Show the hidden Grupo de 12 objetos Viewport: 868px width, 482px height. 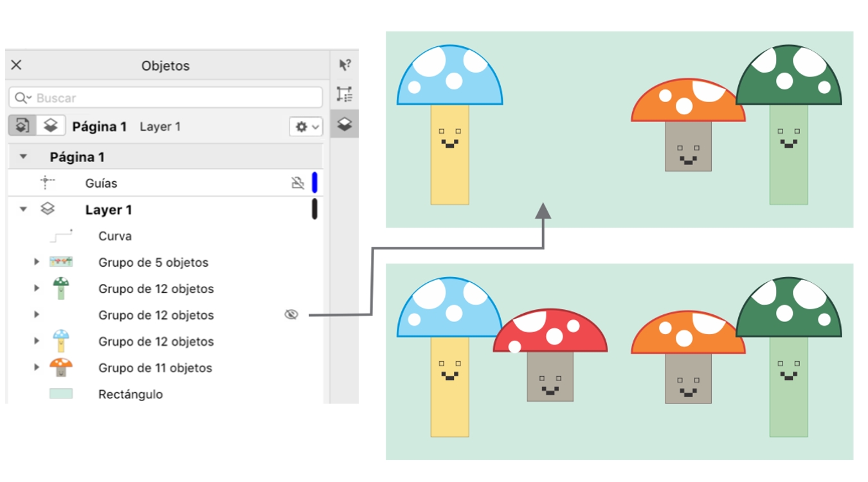click(x=291, y=315)
